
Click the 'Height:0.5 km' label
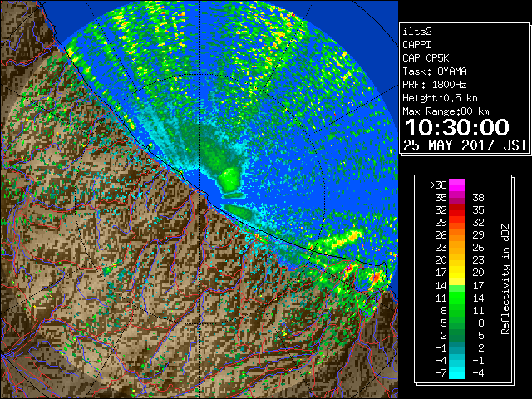(440, 98)
